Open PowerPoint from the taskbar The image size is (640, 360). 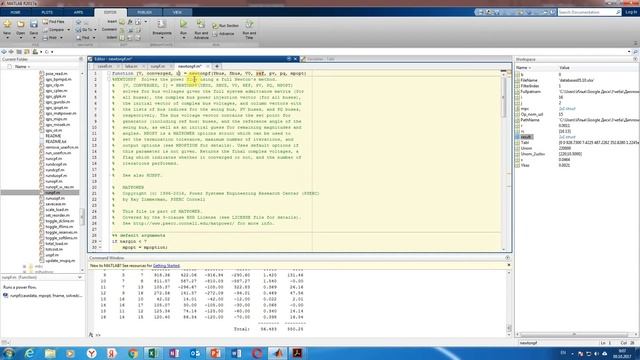pyautogui.click(x=216, y=353)
